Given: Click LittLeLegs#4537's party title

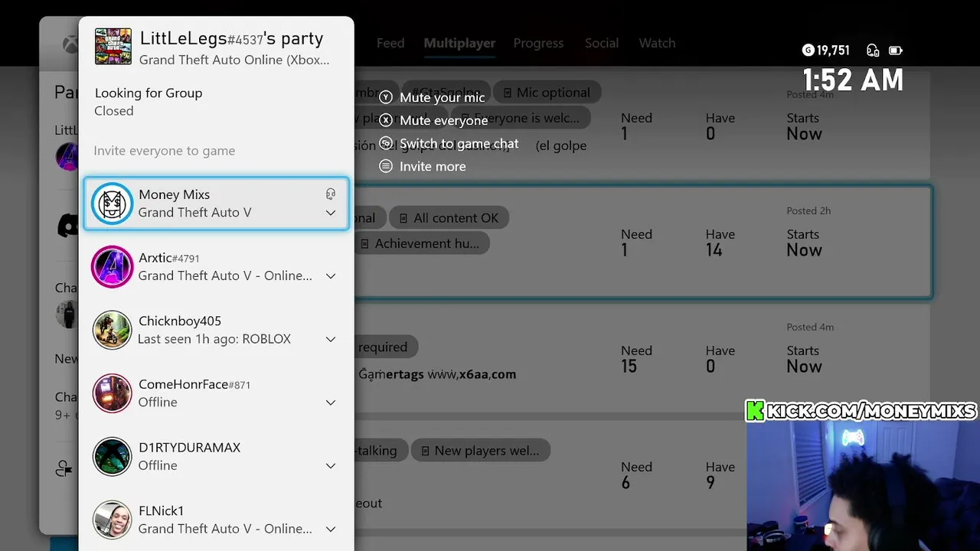Looking at the screenshot, I should click(x=231, y=38).
